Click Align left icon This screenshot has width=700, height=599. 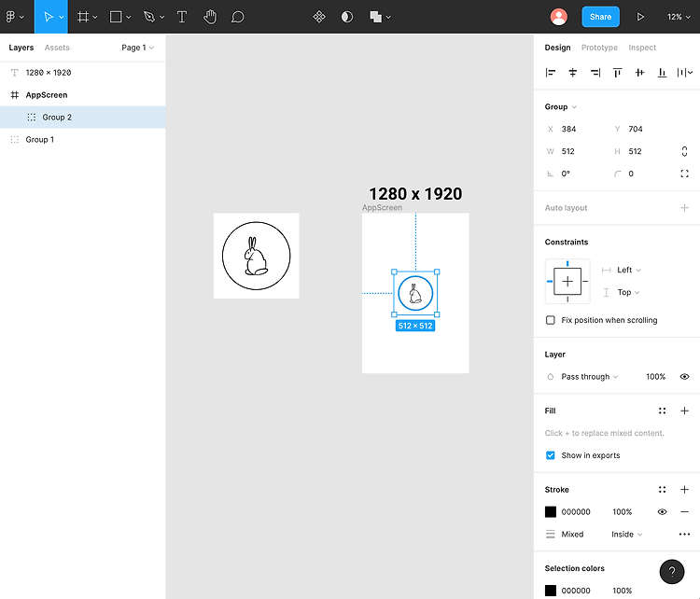551,72
